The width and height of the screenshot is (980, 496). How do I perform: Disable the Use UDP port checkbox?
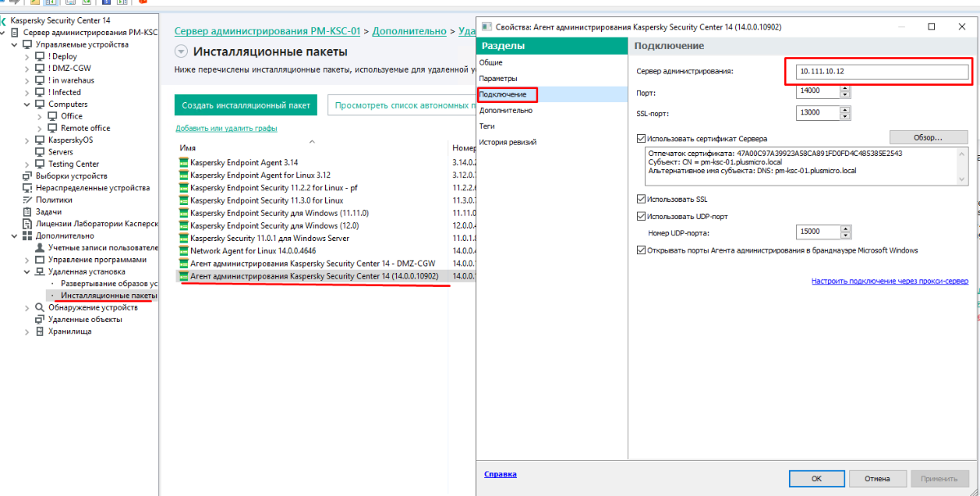point(640,217)
